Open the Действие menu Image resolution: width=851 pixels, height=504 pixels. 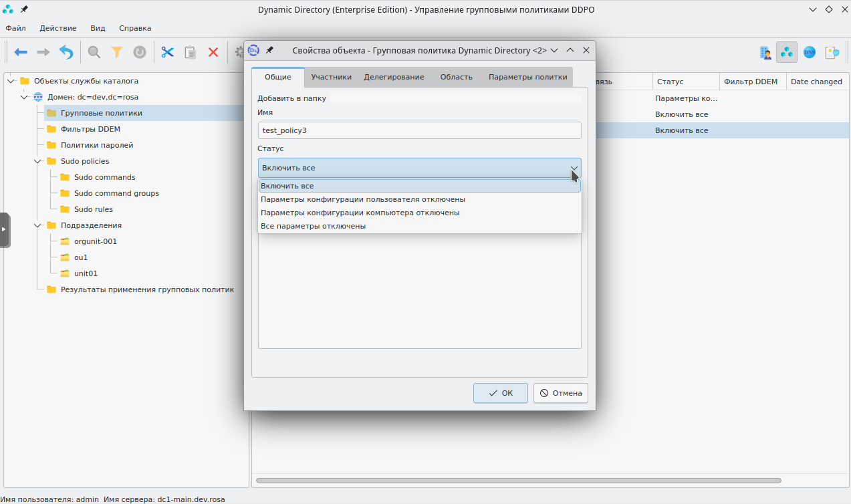point(58,28)
